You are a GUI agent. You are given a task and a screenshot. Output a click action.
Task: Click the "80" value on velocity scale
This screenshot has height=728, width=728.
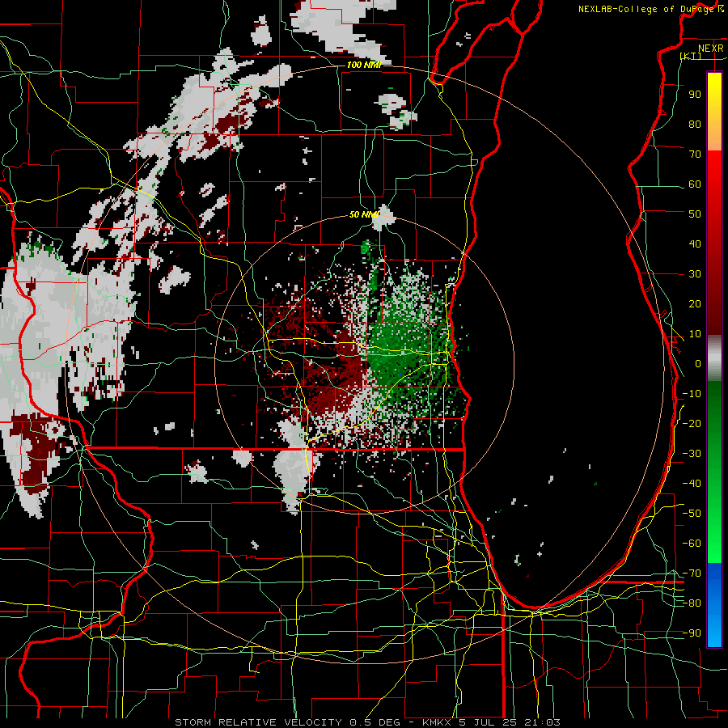click(x=695, y=125)
